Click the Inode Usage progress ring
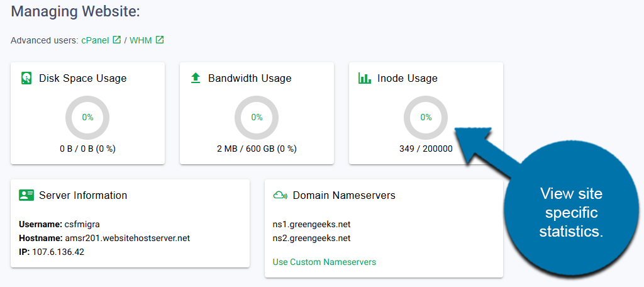Viewport: 644px width, 287px height. tap(426, 118)
